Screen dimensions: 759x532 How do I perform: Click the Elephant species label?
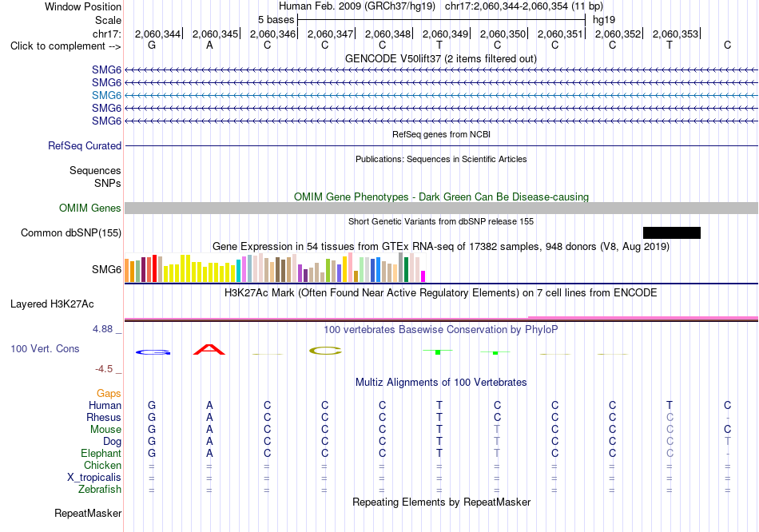(101, 454)
